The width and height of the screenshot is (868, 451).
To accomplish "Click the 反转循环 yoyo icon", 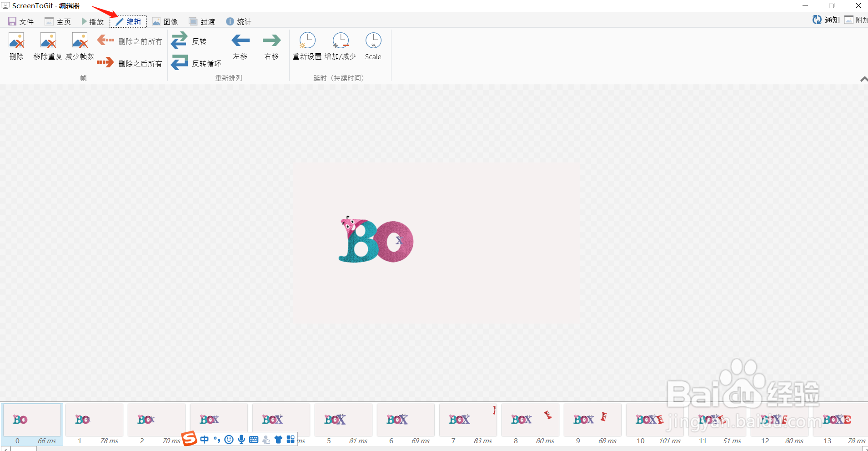I will coord(179,62).
